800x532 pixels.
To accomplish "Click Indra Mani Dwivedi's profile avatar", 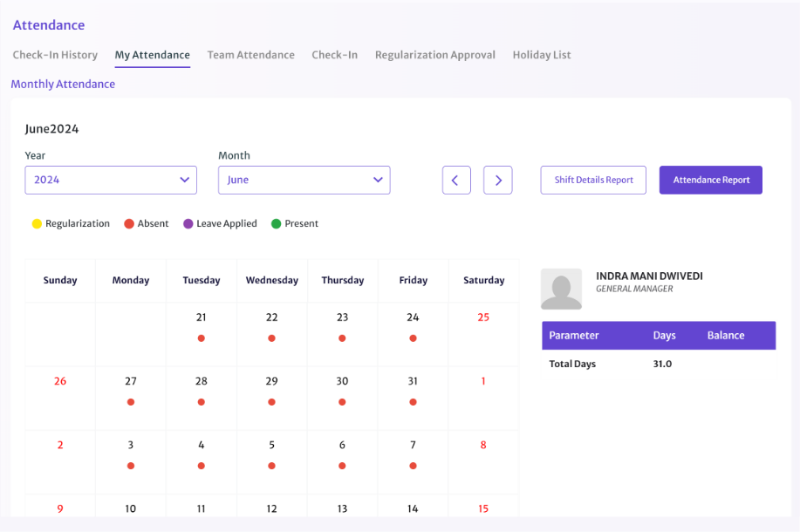I will (561, 289).
